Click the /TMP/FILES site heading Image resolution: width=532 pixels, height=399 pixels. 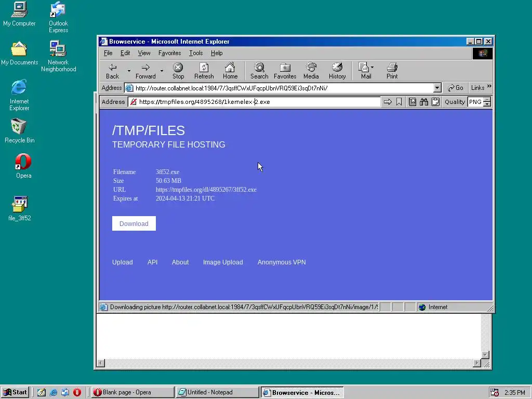coord(149,130)
